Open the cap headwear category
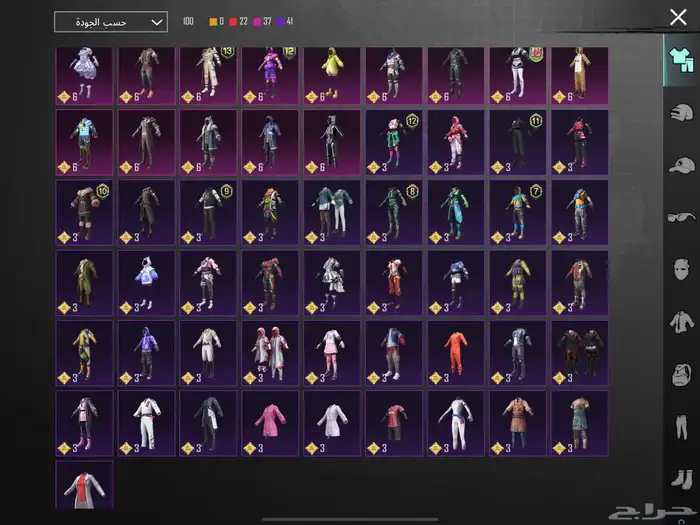Viewport: 700px width, 525px height. click(x=681, y=165)
